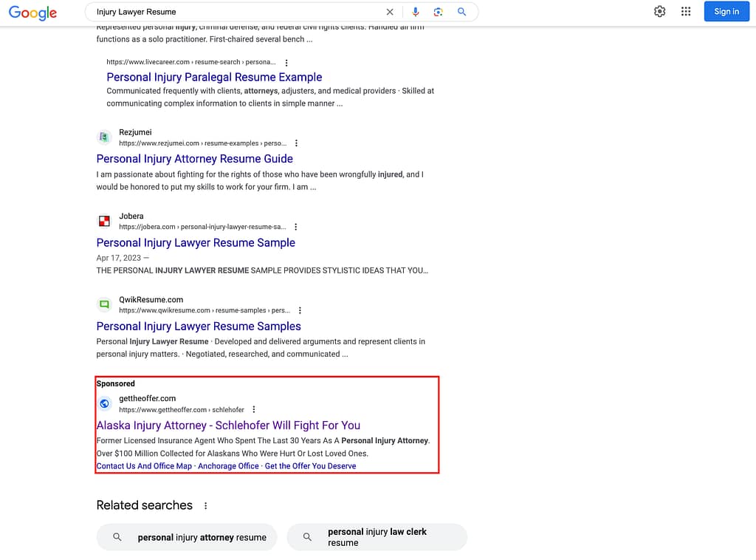Clear the search box text
This screenshot has width=756, height=560.
pos(390,12)
